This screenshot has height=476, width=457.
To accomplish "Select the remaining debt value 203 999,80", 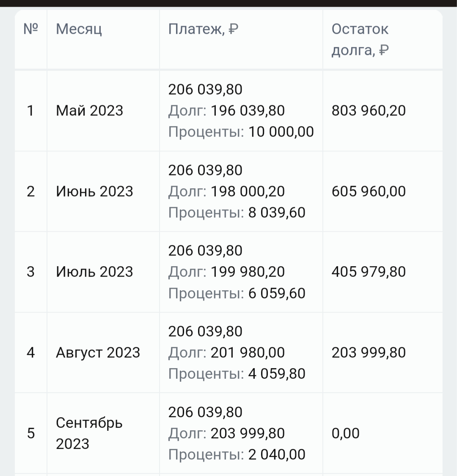I will pos(369,352).
